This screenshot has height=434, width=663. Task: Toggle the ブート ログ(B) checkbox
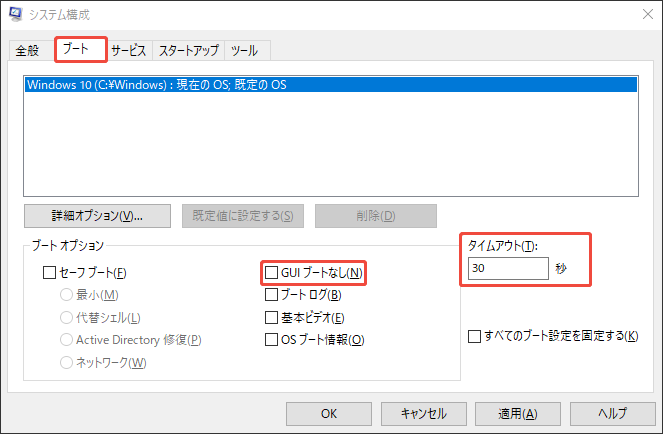271,294
